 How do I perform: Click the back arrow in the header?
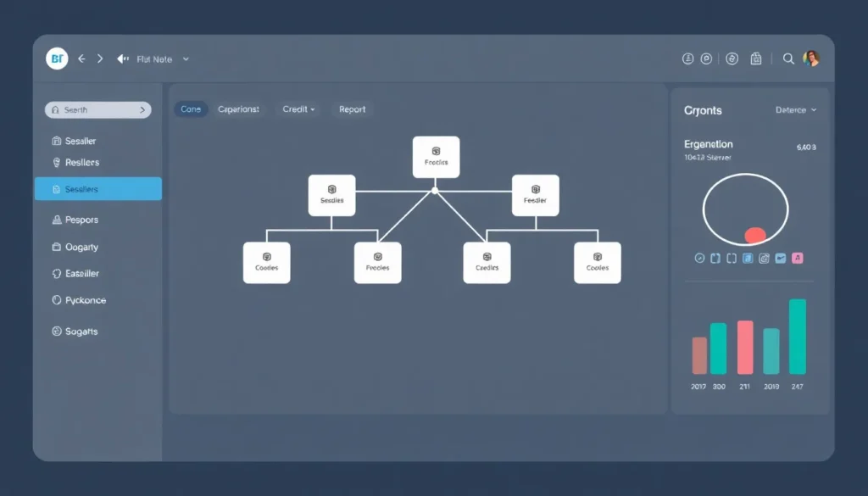[x=81, y=59]
